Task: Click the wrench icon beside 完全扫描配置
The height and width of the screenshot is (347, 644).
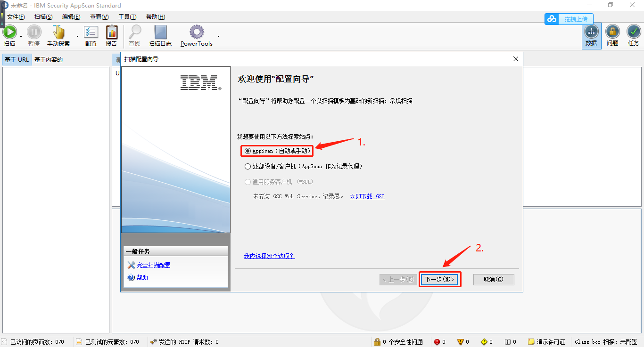Action: [x=131, y=266]
